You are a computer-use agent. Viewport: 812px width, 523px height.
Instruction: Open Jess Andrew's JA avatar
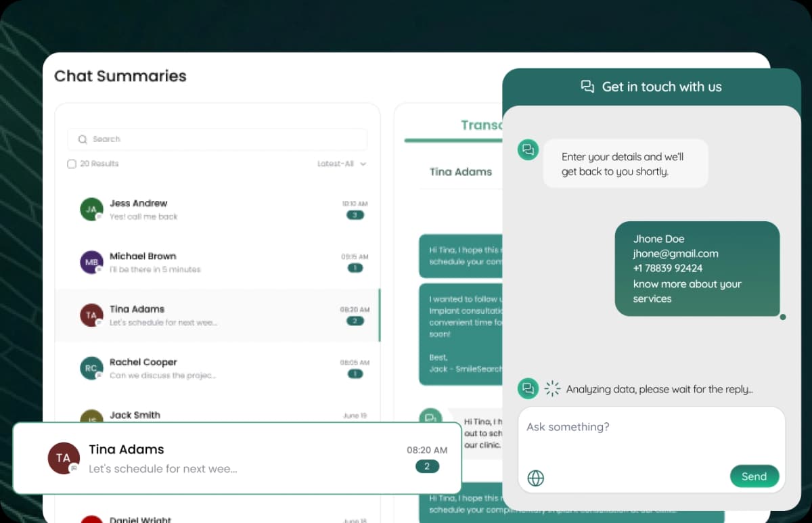91,210
